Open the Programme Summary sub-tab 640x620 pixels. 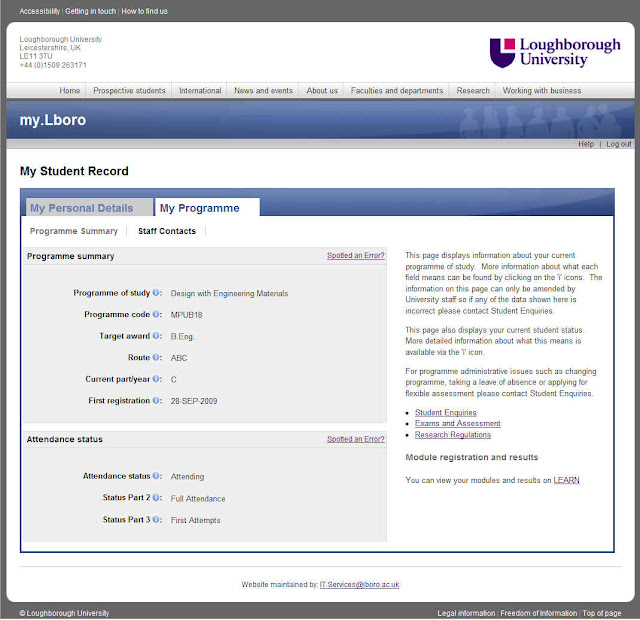[73, 231]
